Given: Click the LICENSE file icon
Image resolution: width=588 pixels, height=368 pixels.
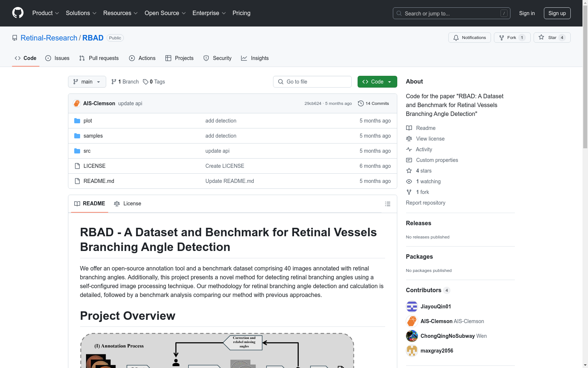Looking at the screenshot, I should pos(77,166).
